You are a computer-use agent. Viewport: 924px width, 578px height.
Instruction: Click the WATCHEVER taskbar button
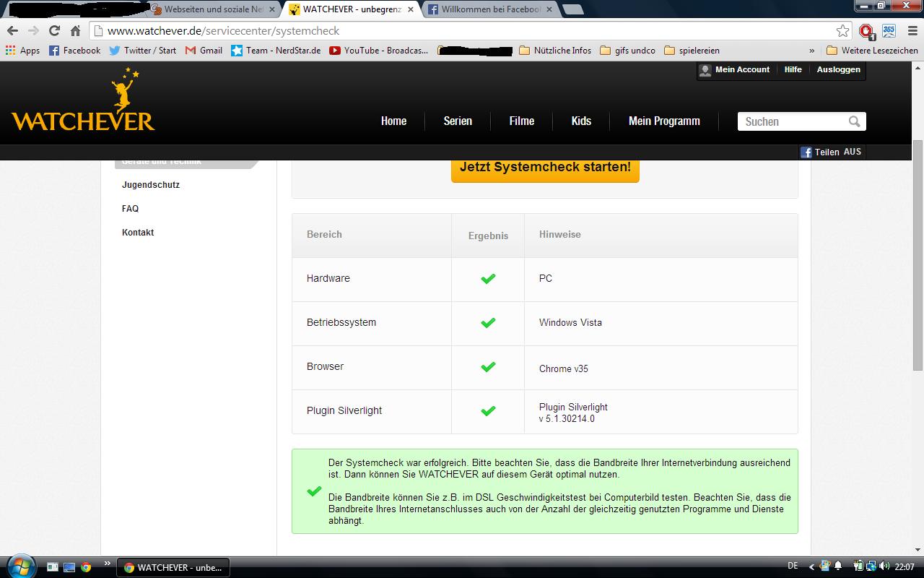tap(173, 567)
